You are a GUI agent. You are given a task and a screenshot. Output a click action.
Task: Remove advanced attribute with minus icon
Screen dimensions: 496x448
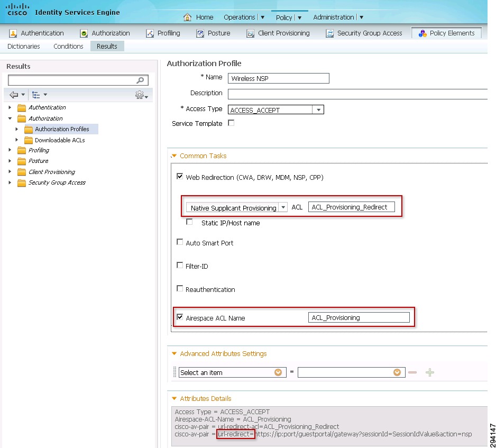[412, 372]
